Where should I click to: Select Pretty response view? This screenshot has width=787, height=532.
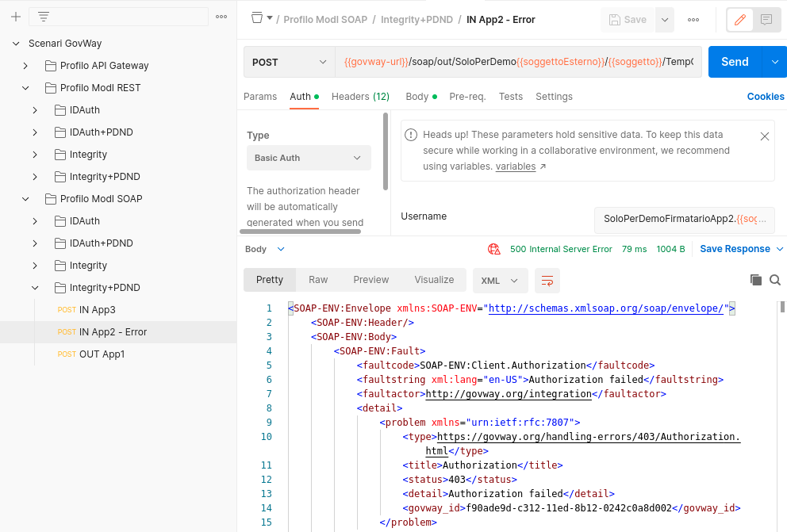pyautogui.click(x=270, y=280)
